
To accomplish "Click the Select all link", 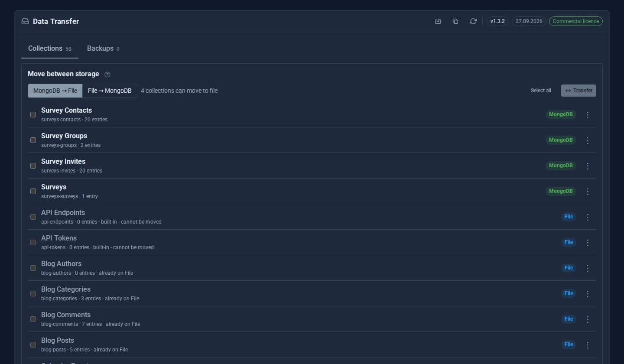I will coord(541,91).
